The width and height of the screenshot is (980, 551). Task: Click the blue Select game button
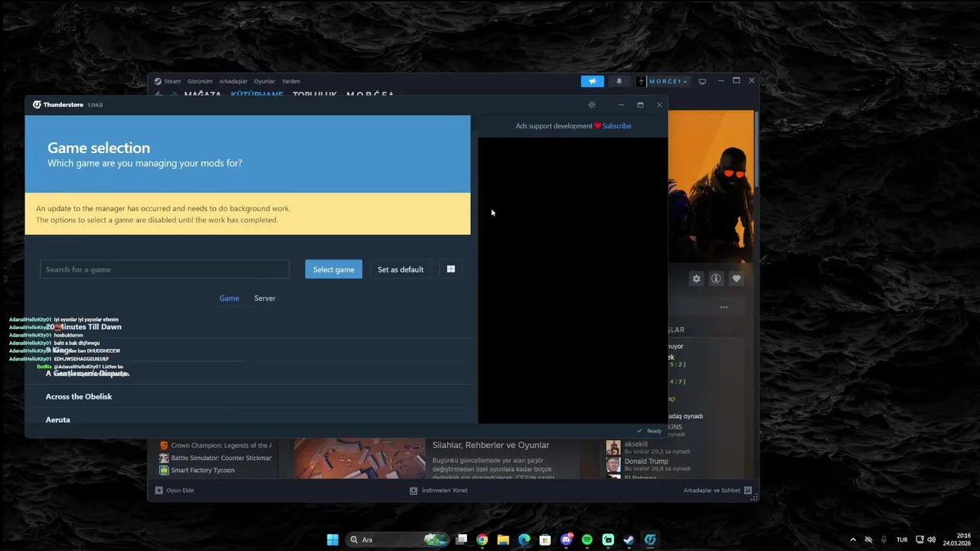[x=334, y=269]
